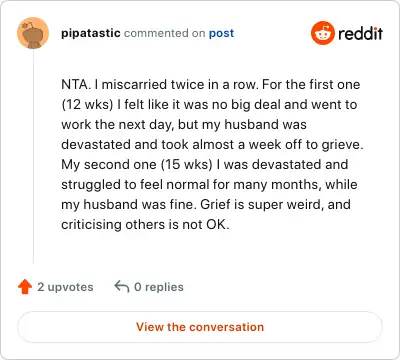Click the "0 replies" label

(x=159, y=287)
